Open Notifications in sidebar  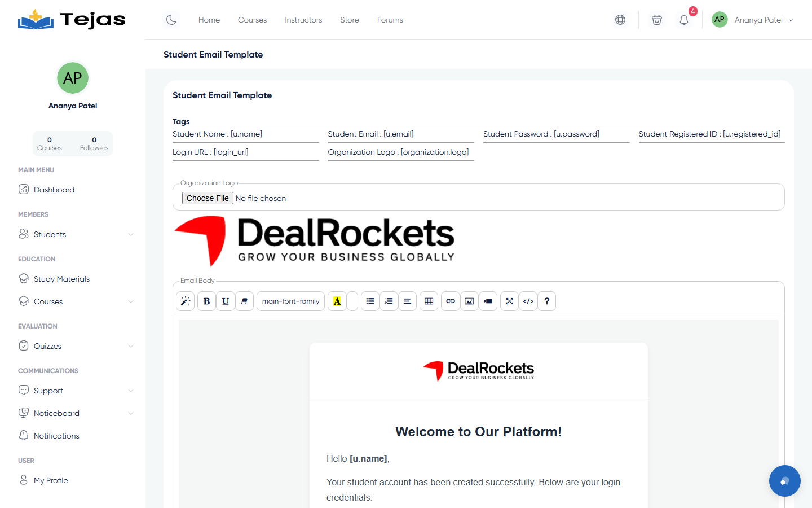pyautogui.click(x=56, y=436)
